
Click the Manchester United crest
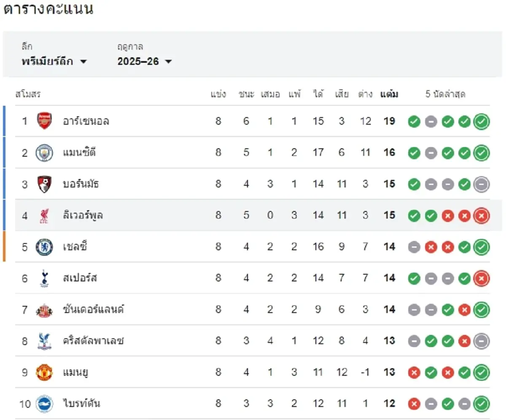point(44,372)
